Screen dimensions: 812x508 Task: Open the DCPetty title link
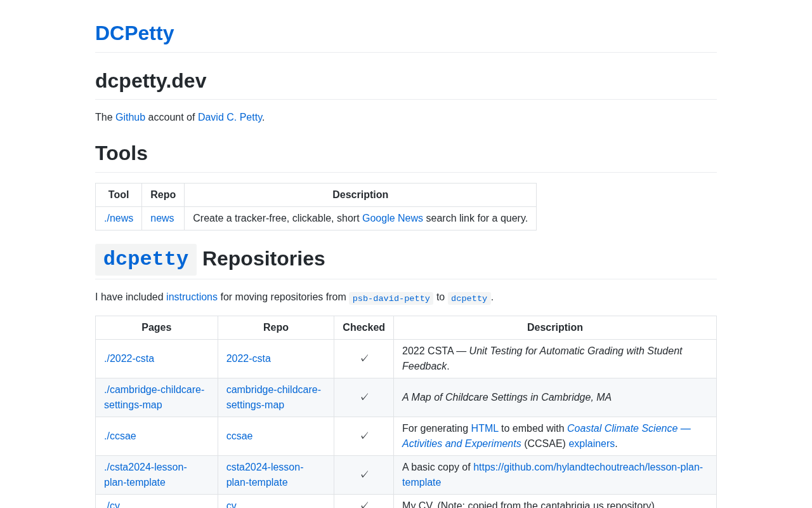[134, 33]
